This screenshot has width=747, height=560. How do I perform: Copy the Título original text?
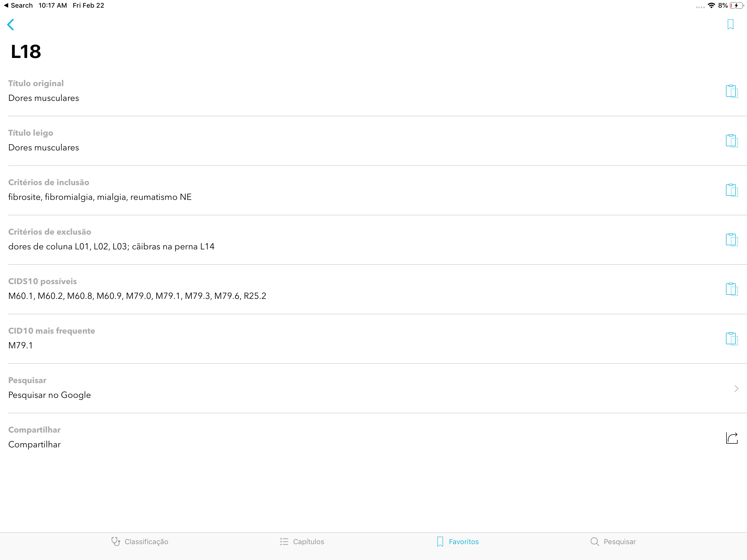(731, 91)
